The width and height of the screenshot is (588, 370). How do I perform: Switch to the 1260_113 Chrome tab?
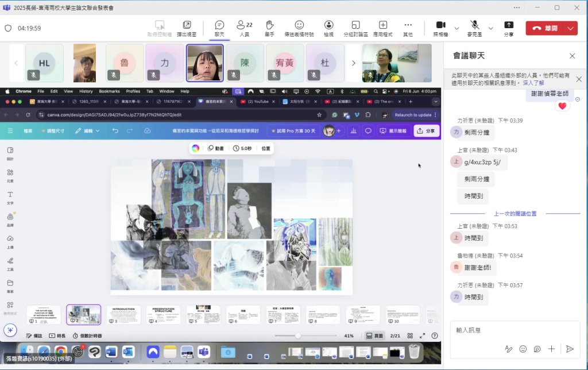[89, 102]
